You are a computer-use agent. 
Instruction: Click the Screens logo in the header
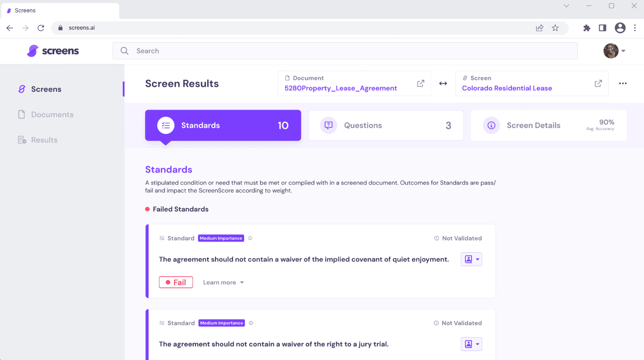(x=53, y=51)
